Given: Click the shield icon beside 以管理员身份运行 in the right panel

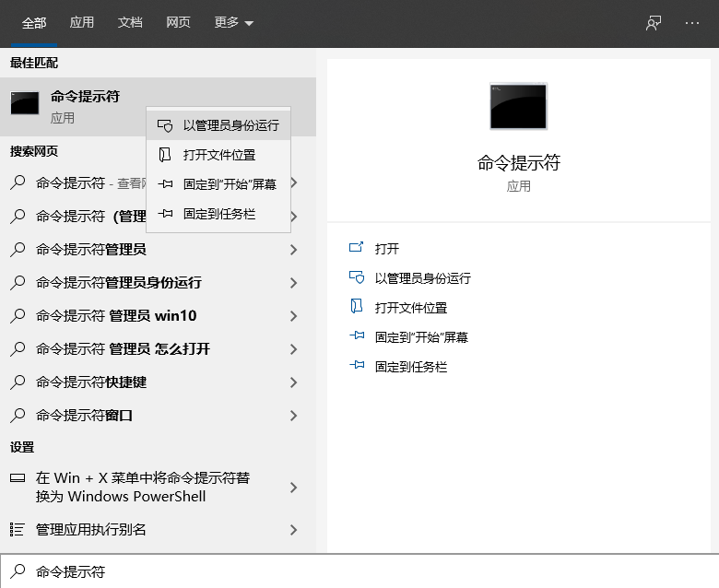Looking at the screenshot, I should coord(357,277).
